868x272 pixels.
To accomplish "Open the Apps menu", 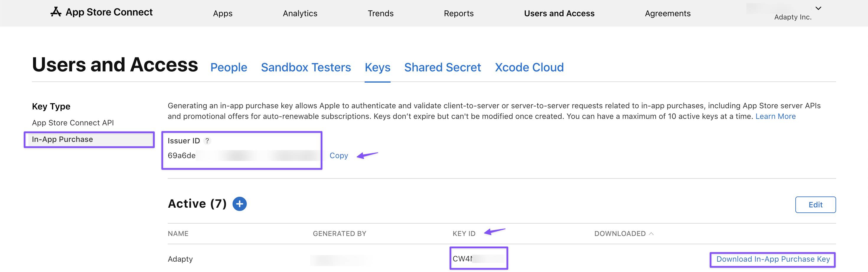I will pos(222,14).
